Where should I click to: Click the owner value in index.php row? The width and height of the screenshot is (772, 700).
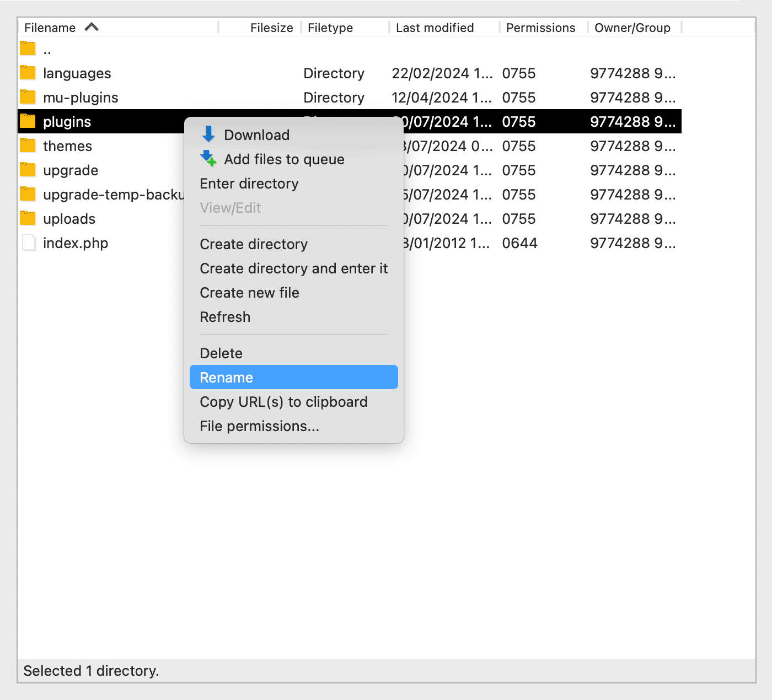click(632, 243)
